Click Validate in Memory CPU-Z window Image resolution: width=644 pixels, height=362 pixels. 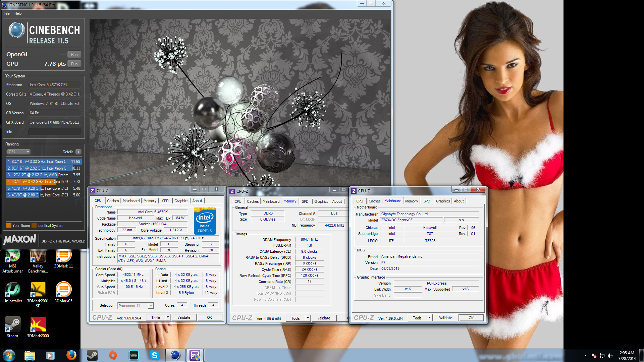point(324,318)
